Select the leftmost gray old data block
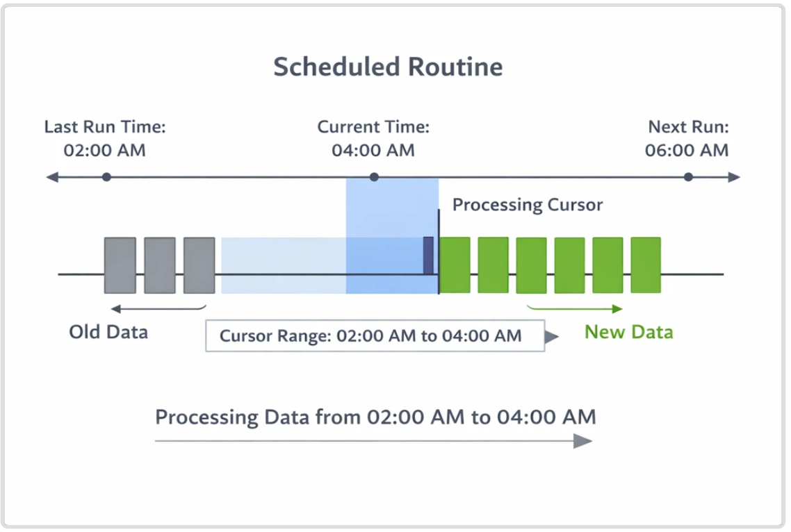The image size is (791, 532). point(120,265)
